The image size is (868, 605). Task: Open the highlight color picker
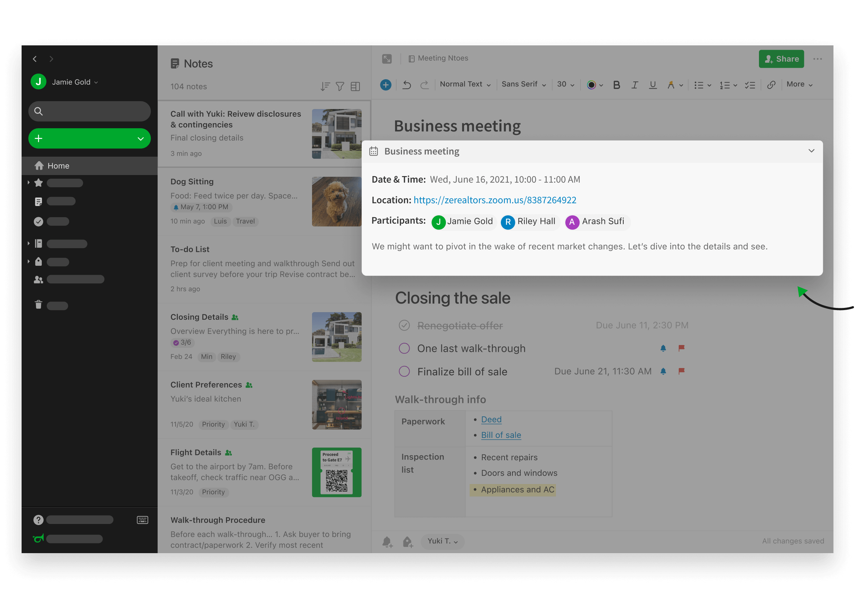coord(675,85)
